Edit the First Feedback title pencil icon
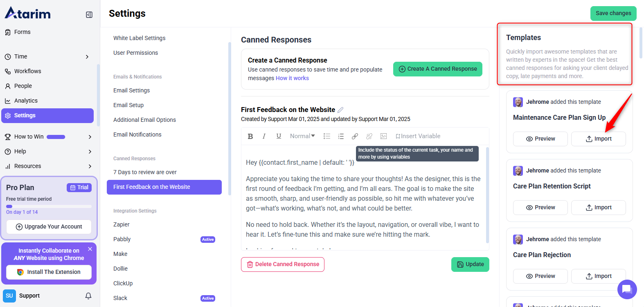 (x=340, y=110)
